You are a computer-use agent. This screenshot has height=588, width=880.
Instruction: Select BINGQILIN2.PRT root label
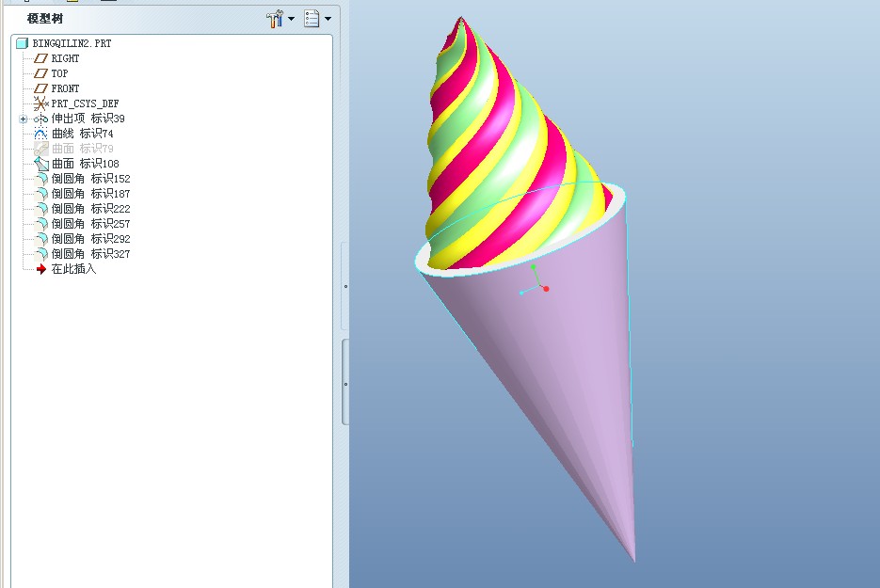[x=72, y=43]
